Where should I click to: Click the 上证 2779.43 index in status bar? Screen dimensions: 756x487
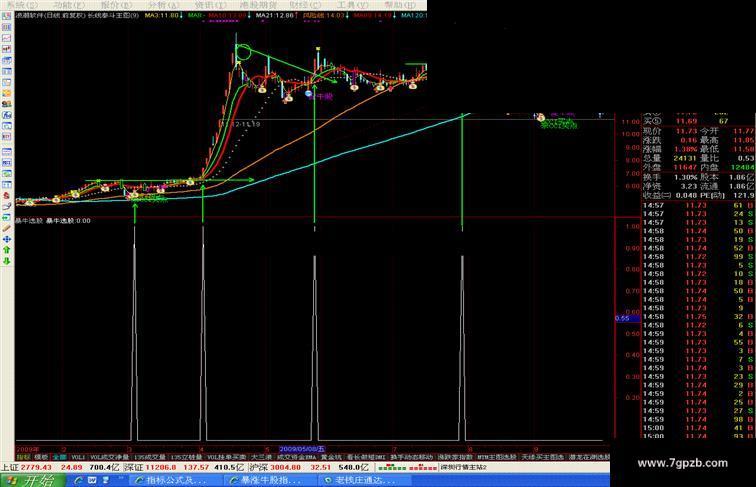pyautogui.click(x=25, y=467)
